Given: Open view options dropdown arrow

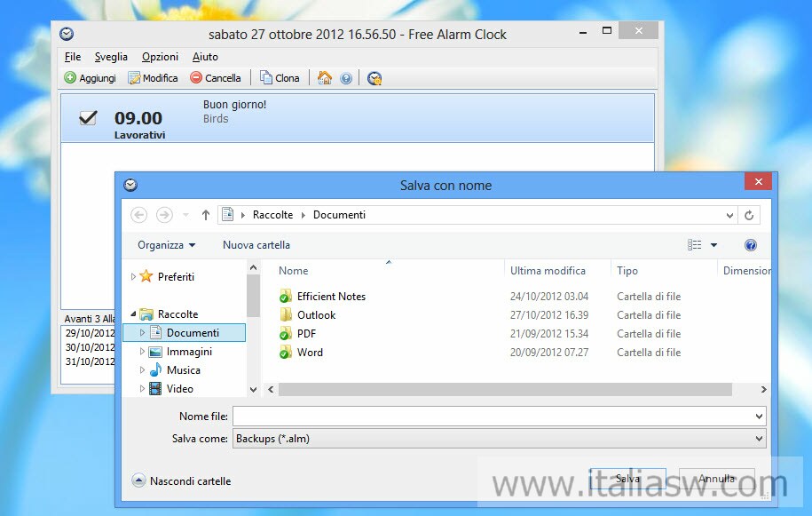Looking at the screenshot, I should point(713,245).
